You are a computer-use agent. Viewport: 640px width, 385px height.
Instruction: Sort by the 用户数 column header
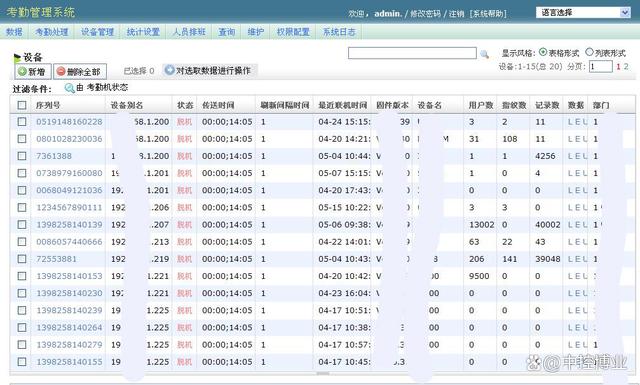point(481,105)
